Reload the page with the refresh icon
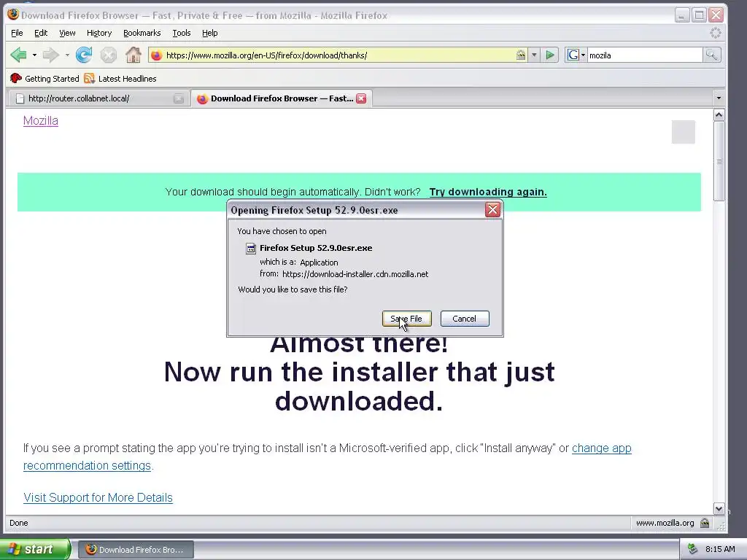This screenshot has width=747, height=560. pos(84,55)
